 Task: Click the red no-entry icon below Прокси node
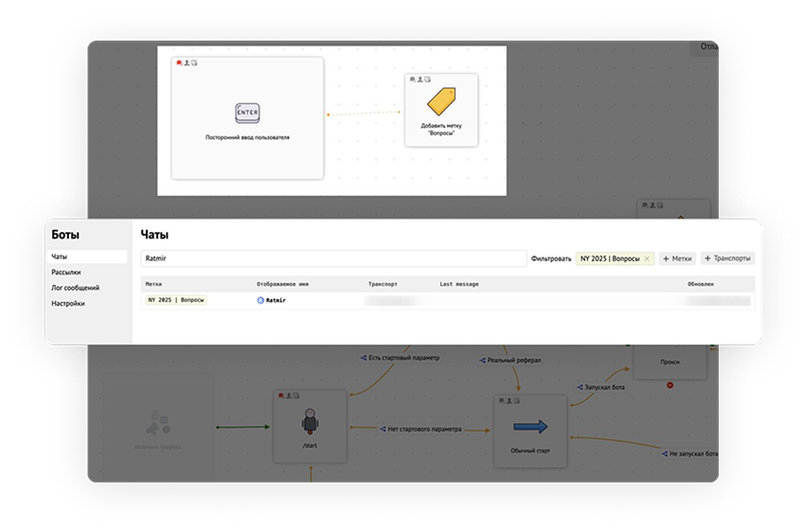(671, 384)
